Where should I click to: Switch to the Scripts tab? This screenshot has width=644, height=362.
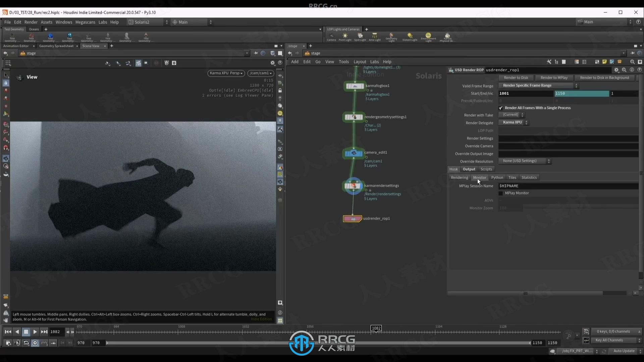pyautogui.click(x=486, y=169)
